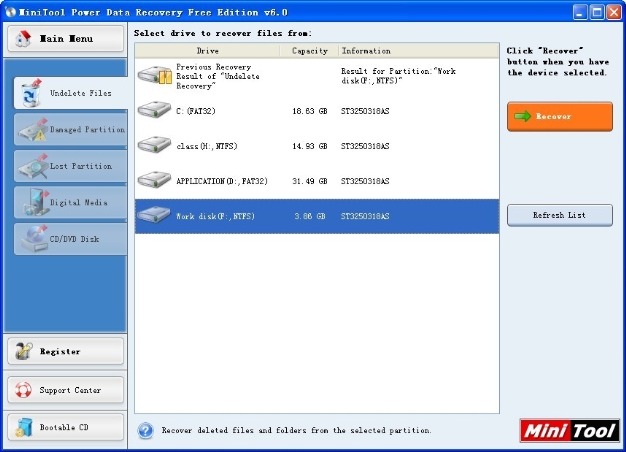Click the 'Previous Recovery Result' row text
Viewport: 626px width, 452px height.
218,76
